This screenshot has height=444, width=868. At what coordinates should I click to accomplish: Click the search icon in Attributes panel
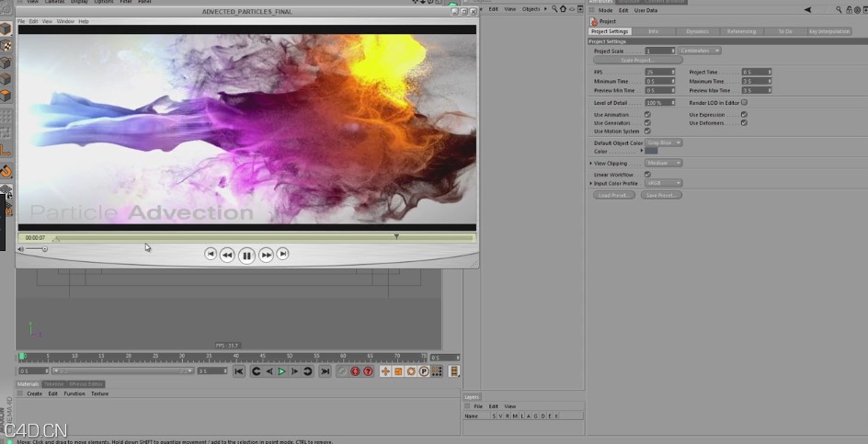click(x=838, y=10)
